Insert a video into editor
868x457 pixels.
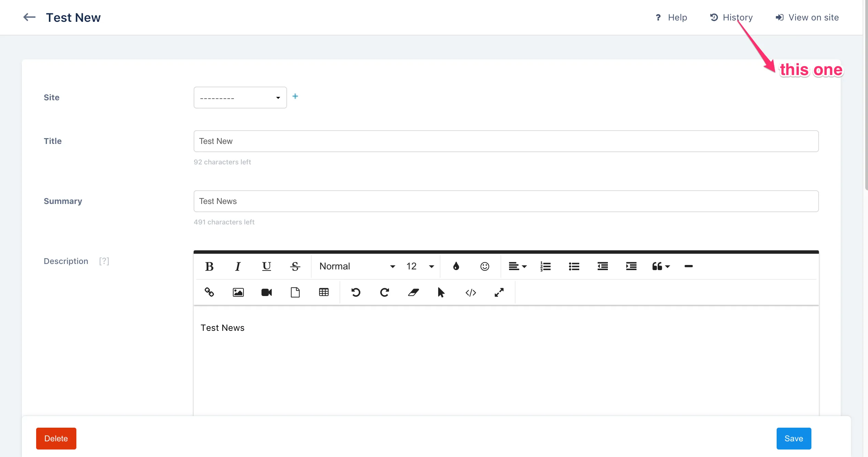click(x=267, y=292)
